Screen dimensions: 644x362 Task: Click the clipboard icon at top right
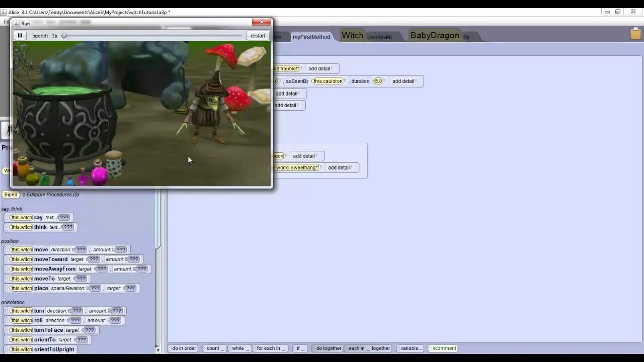[636, 34]
